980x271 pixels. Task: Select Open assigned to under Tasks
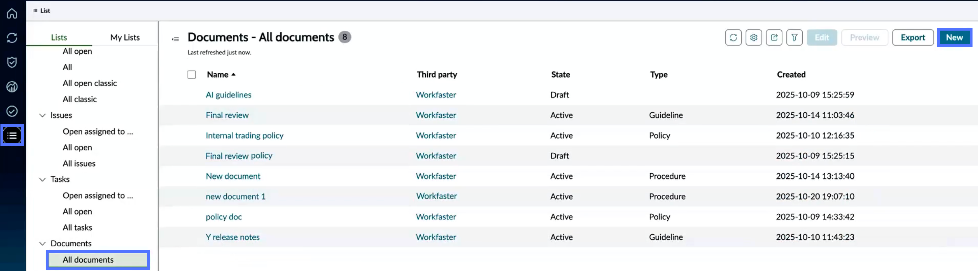click(98, 196)
